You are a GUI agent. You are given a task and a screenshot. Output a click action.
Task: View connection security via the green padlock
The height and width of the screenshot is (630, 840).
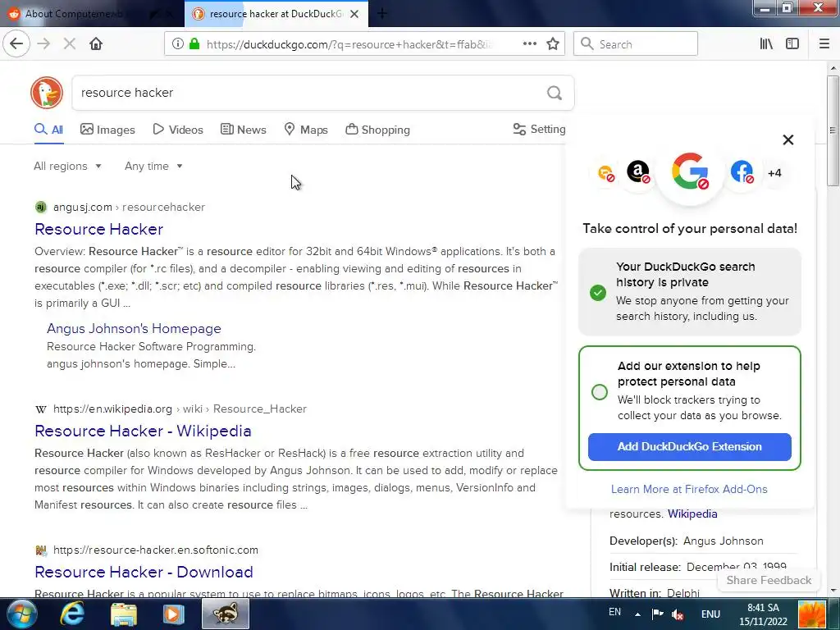click(194, 44)
